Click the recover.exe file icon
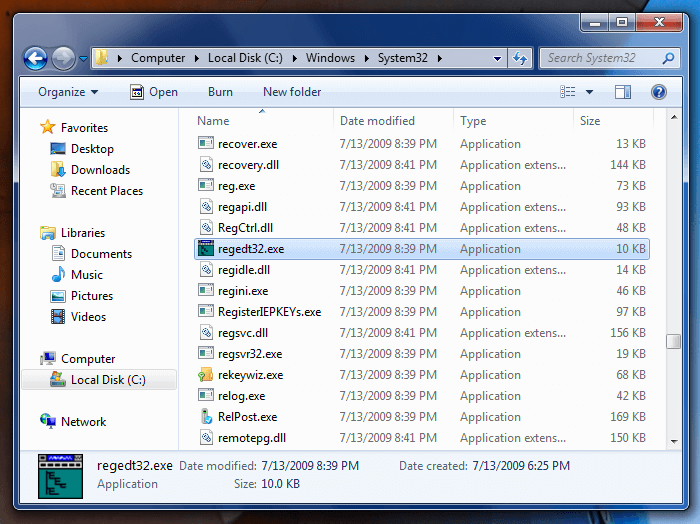Screen dimensions: 700x524 pos(206,143)
